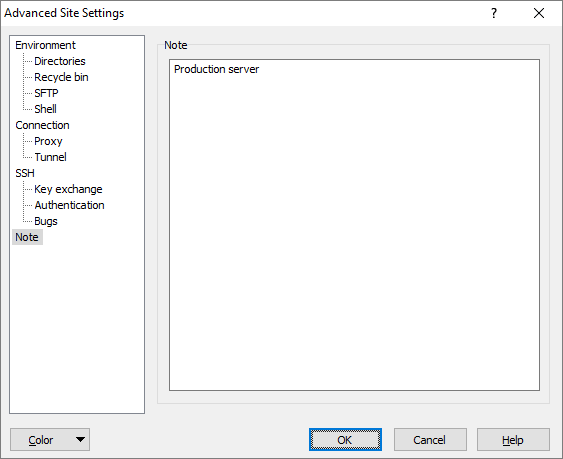Click the question mark help icon

coord(494,13)
